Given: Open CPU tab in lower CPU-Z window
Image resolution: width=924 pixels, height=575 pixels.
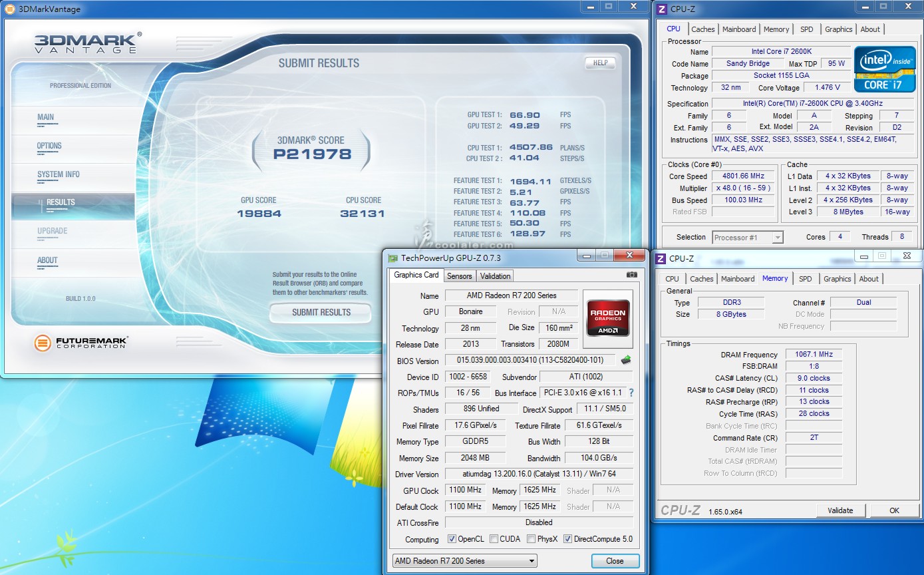Looking at the screenshot, I should (x=672, y=279).
